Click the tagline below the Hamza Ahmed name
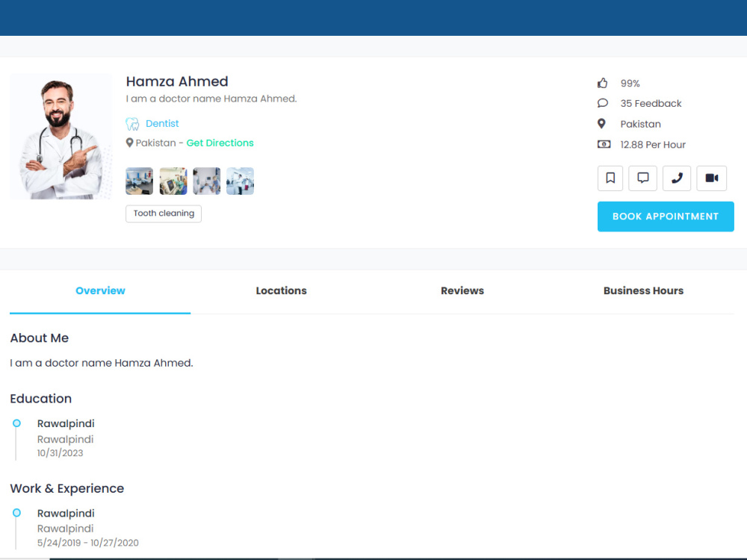This screenshot has height=560, width=747. pyautogui.click(x=211, y=99)
